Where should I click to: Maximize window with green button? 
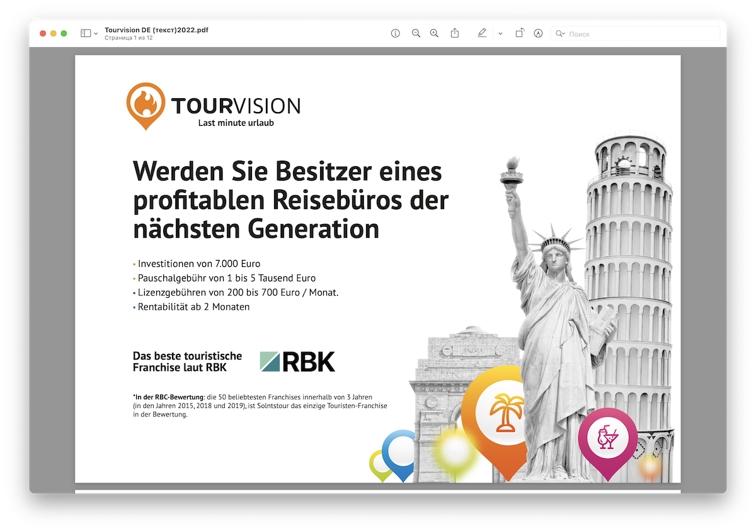(x=64, y=33)
